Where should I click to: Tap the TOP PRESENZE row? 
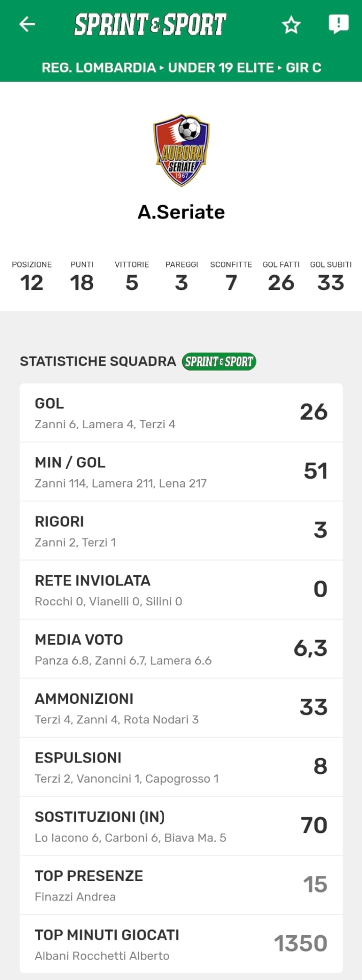[x=181, y=885]
